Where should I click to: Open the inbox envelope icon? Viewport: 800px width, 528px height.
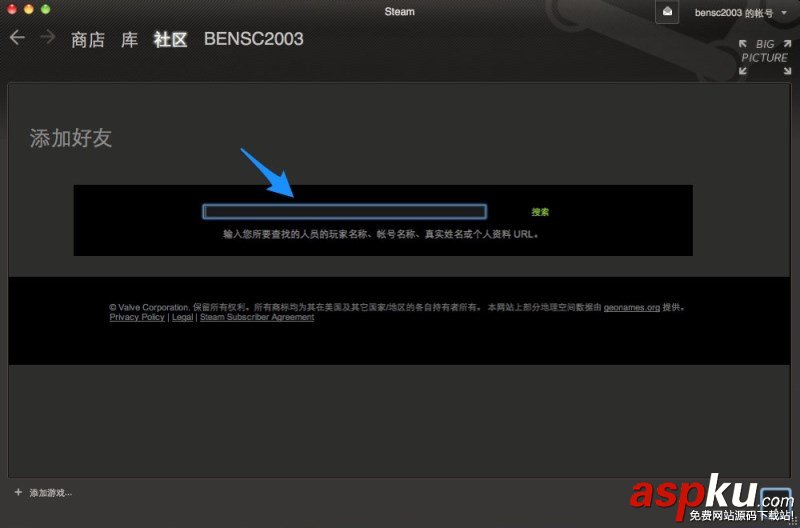pos(667,12)
